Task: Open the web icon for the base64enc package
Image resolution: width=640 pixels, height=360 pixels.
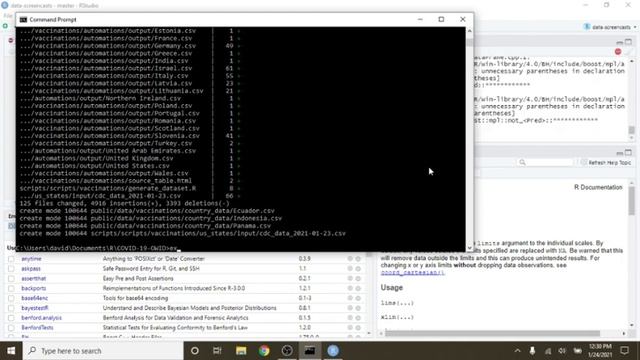Action: click(x=350, y=298)
